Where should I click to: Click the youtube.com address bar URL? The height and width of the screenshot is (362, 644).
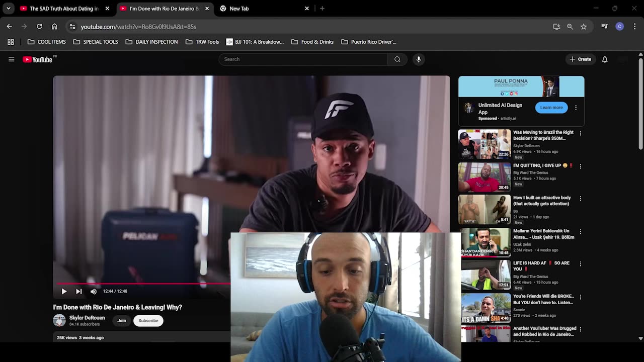point(138,27)
